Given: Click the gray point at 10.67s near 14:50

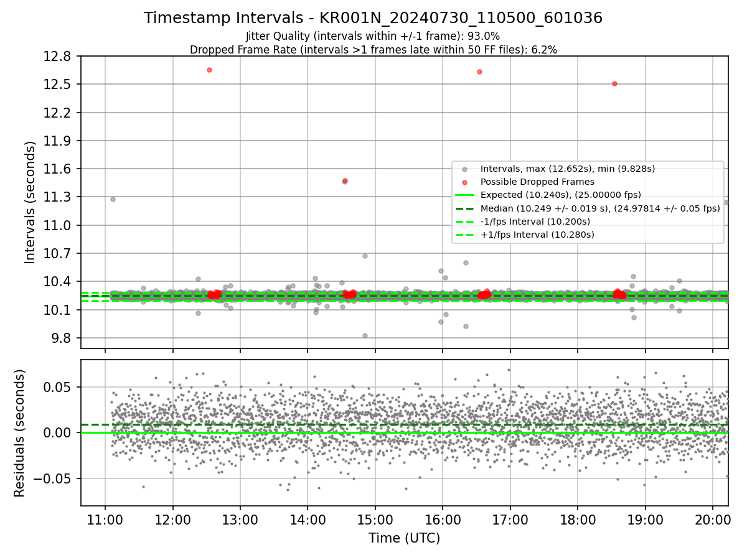Looking at the screenshot, I should 365,256.
